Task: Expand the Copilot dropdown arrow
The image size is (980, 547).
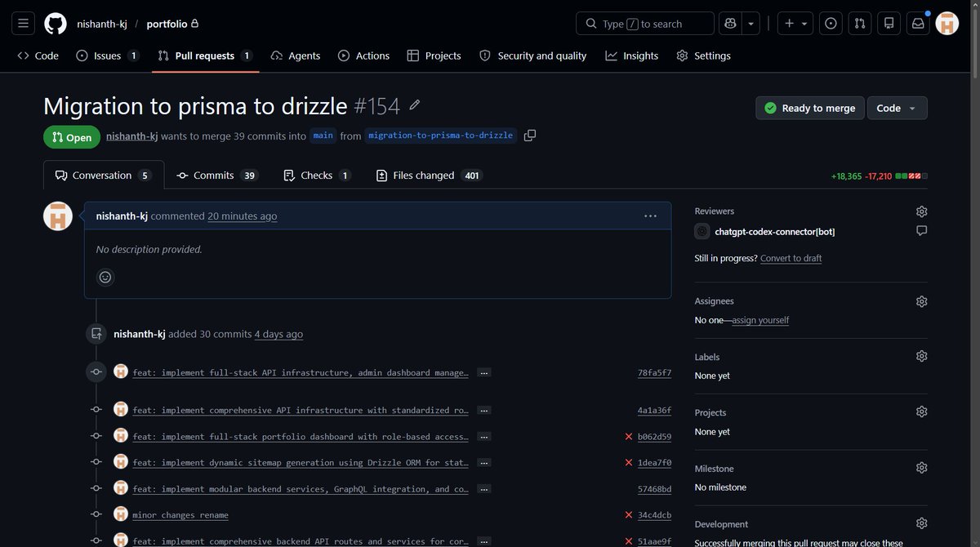Action: (x=751, y=24)
